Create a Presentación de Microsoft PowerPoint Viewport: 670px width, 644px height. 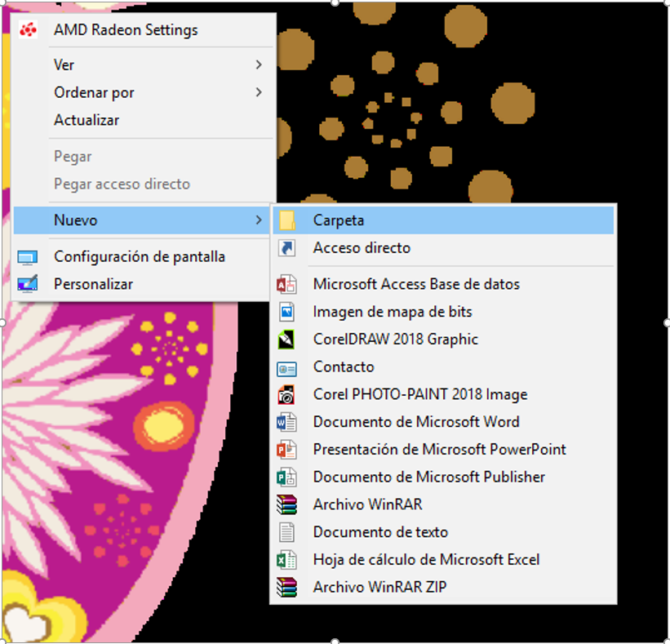443,450
